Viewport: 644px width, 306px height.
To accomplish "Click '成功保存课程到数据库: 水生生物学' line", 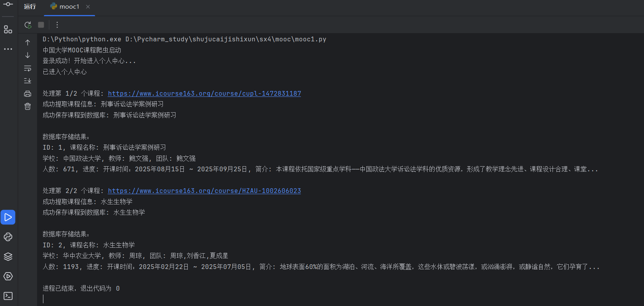I will point(94,212).
